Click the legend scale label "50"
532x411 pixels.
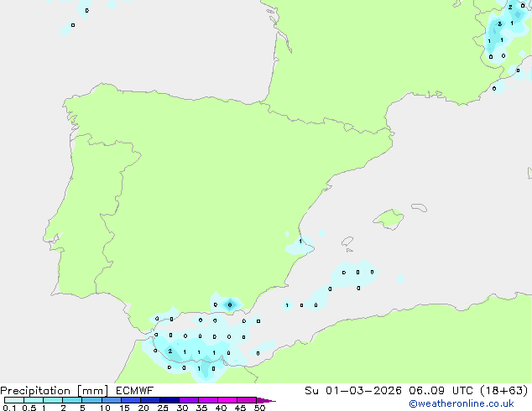click(x=259, y=408)
